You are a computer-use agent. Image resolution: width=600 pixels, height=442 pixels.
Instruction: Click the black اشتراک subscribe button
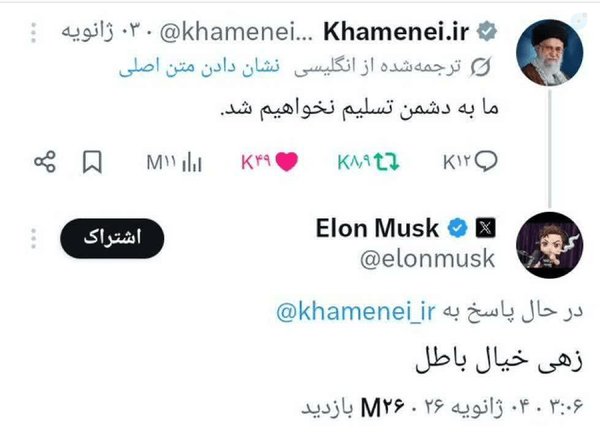tap(112, 238)
